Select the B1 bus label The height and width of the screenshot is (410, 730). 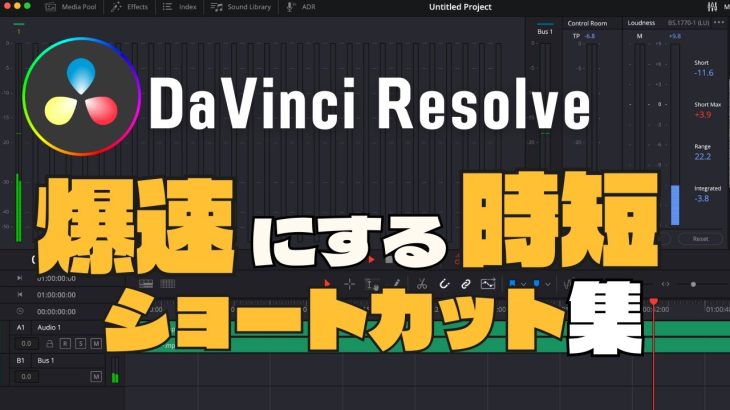click(x=20, y=360)
